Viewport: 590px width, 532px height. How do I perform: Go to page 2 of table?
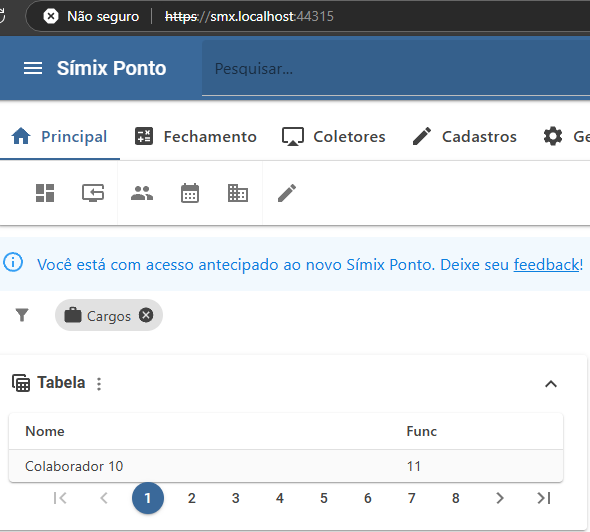(192, 498)
